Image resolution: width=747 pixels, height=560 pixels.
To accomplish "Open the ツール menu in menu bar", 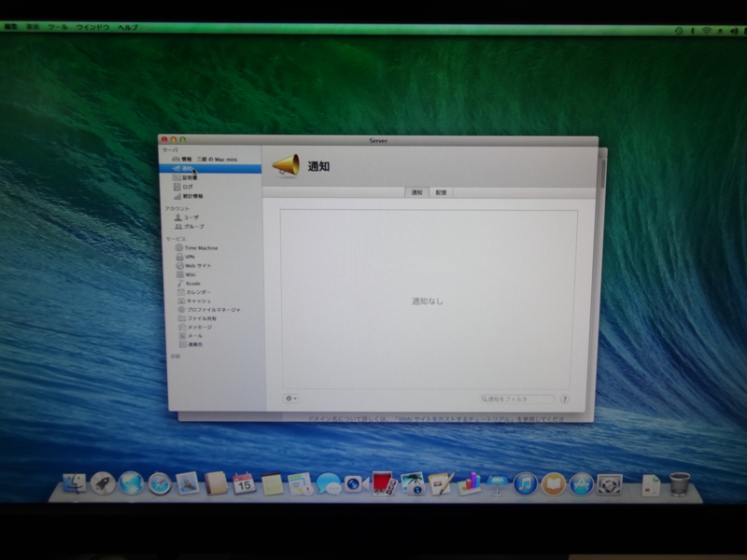I will point(58,27).
